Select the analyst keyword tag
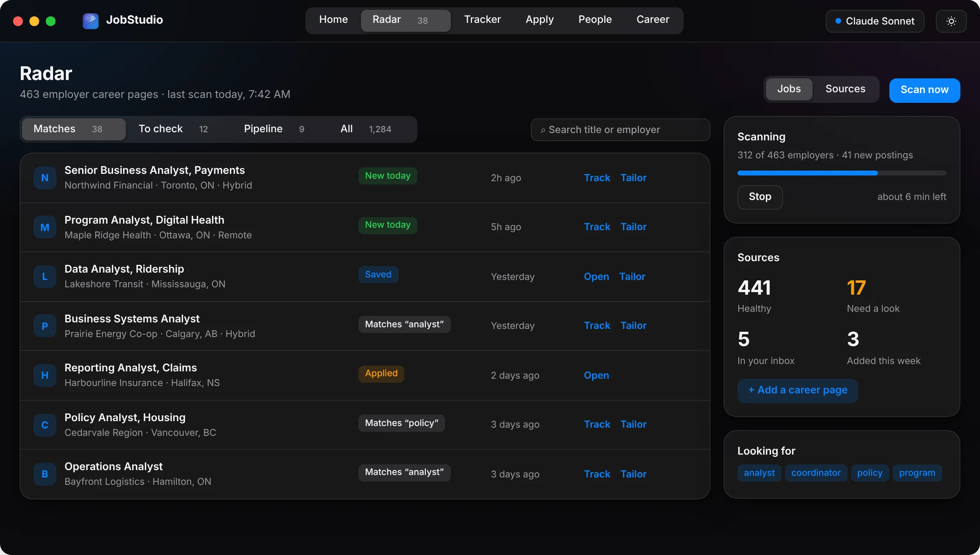This screenshot has width=980, height=555. point(759,473)
